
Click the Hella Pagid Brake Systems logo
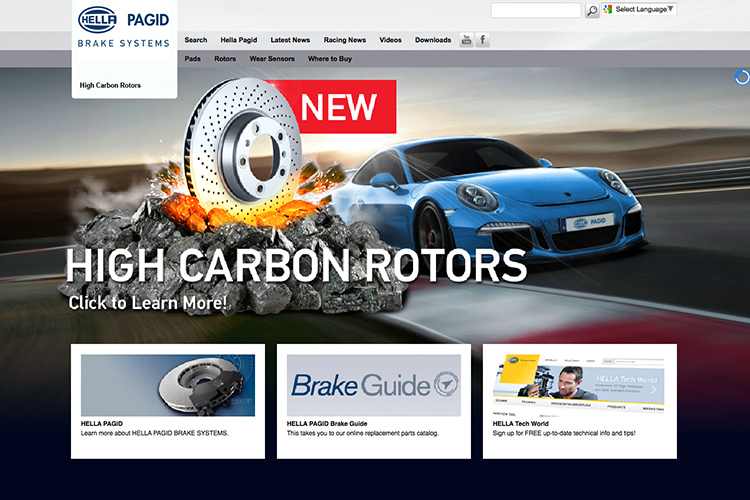[125, 28]
